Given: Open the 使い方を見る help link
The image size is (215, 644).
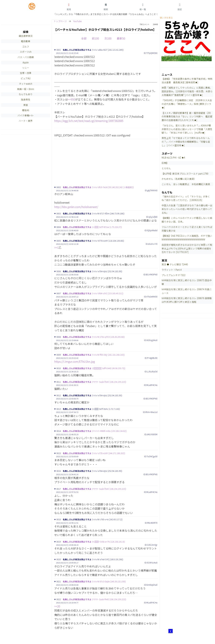Looking at the screenshot, I should click(x=166, y=18).
